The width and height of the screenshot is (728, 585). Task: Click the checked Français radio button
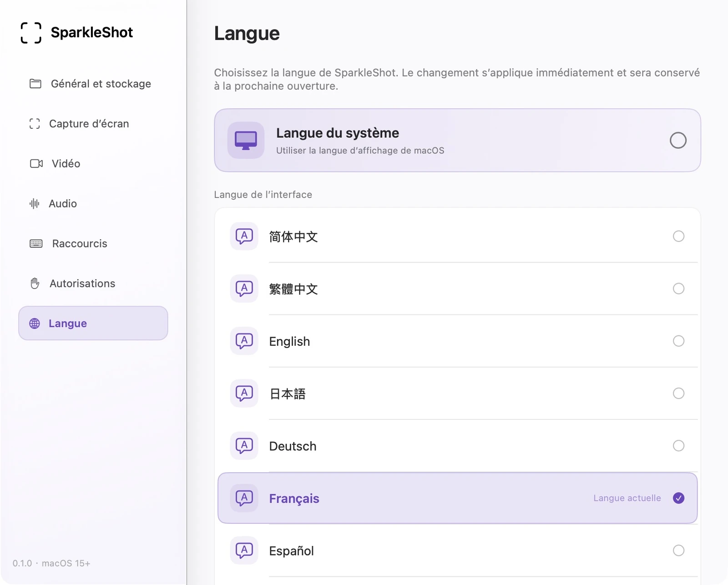point(678,498)
